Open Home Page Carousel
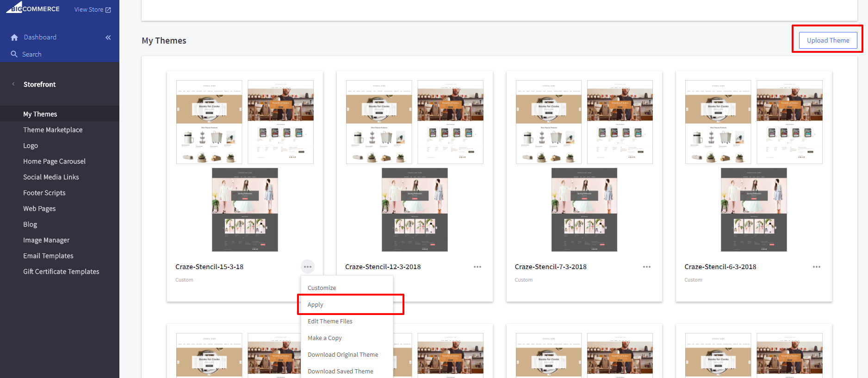The image size is (868, 378). pos(54,161)
